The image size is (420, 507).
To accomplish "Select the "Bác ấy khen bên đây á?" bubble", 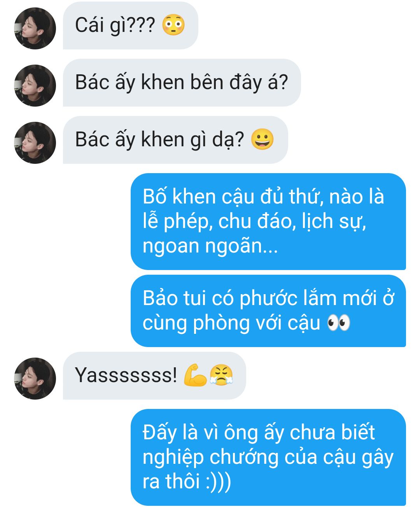I will tap(182, 82).
